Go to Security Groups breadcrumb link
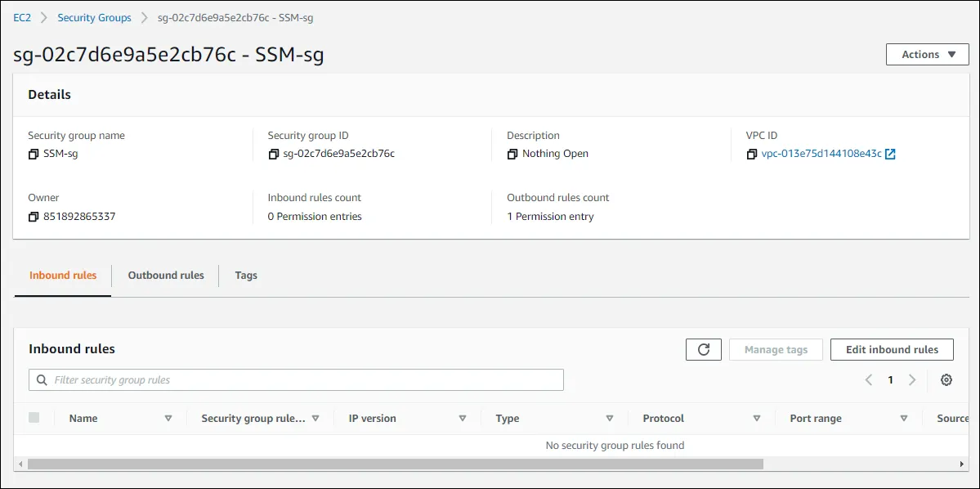This screenshot has height=489, width=980. [94, 18]
